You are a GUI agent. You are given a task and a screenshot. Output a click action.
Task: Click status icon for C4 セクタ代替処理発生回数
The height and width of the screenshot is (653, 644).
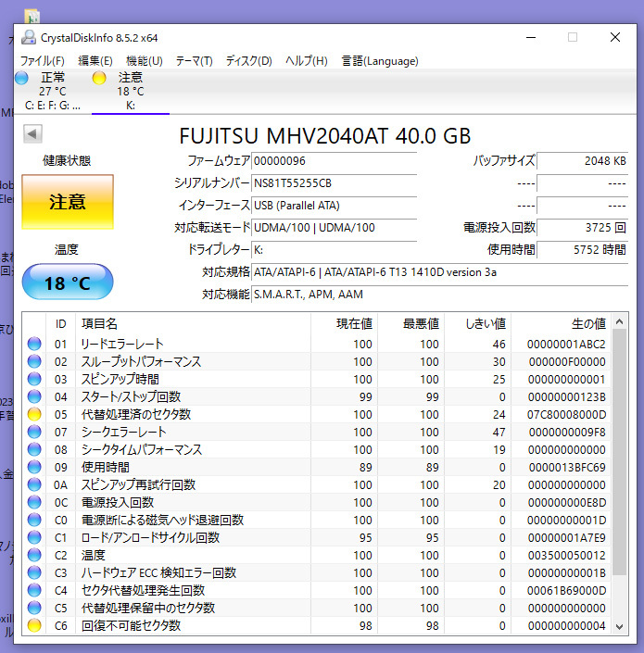[34, 591]
